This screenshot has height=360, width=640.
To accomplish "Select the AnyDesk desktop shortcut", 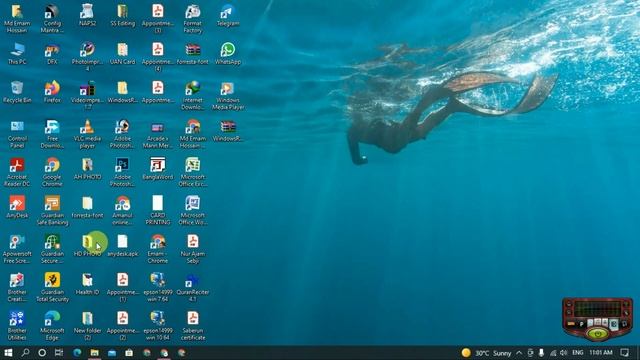I will (17, 207).
